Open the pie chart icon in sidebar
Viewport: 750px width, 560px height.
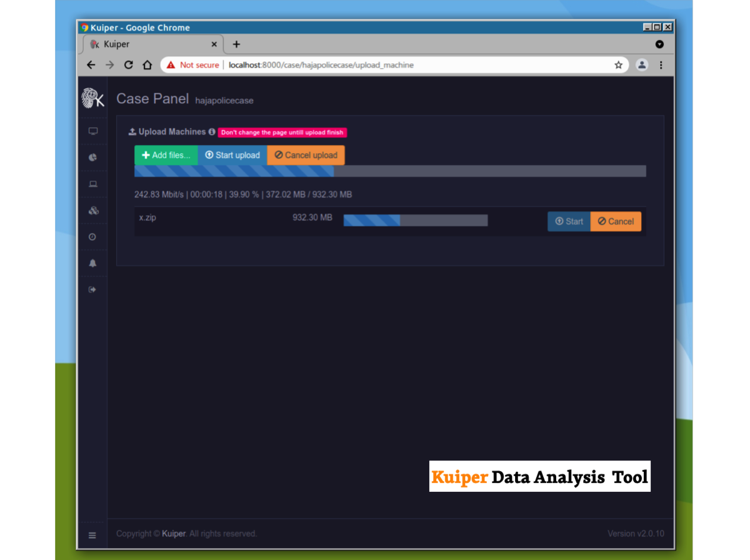(x=92, y=157)
